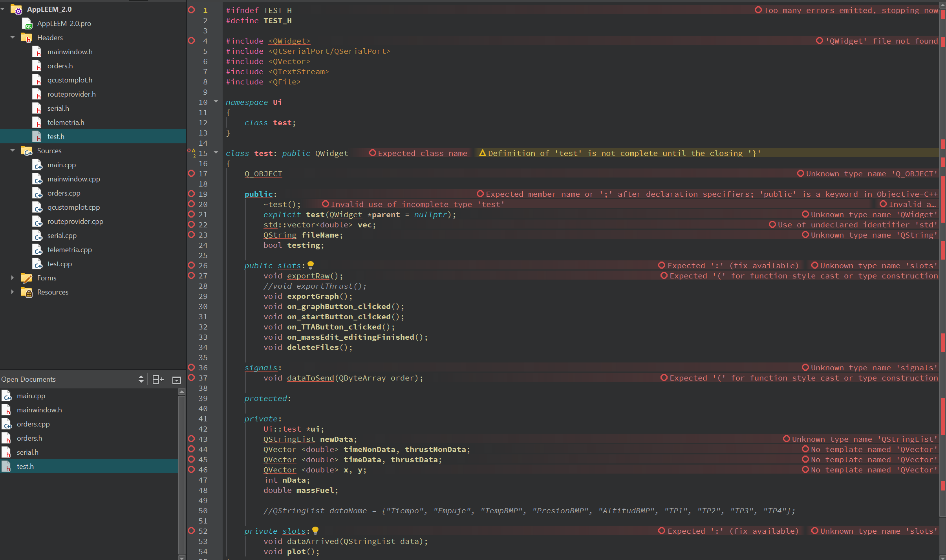Click the split pane icon in Open Documents
This screenshot has width=946, height=560.
[x=158, y=379]
